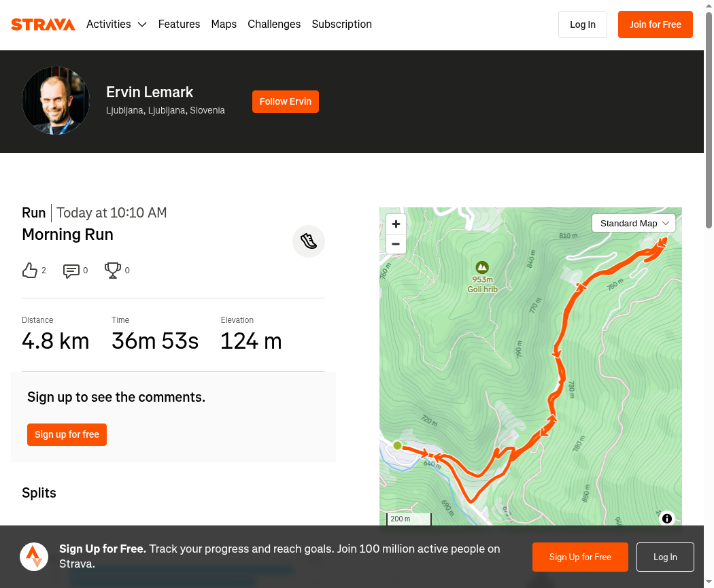Zoom out on the map
The image size is (714, 588).
396,244
